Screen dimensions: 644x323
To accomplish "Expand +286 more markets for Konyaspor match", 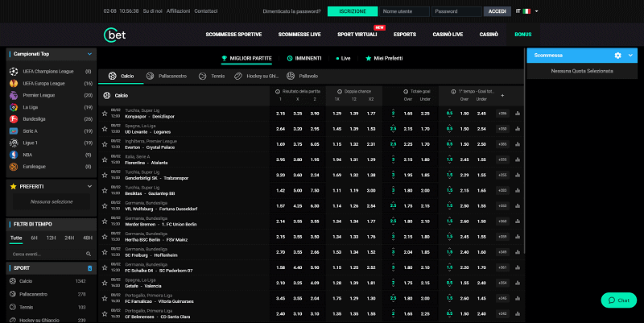I will (502, 114).
